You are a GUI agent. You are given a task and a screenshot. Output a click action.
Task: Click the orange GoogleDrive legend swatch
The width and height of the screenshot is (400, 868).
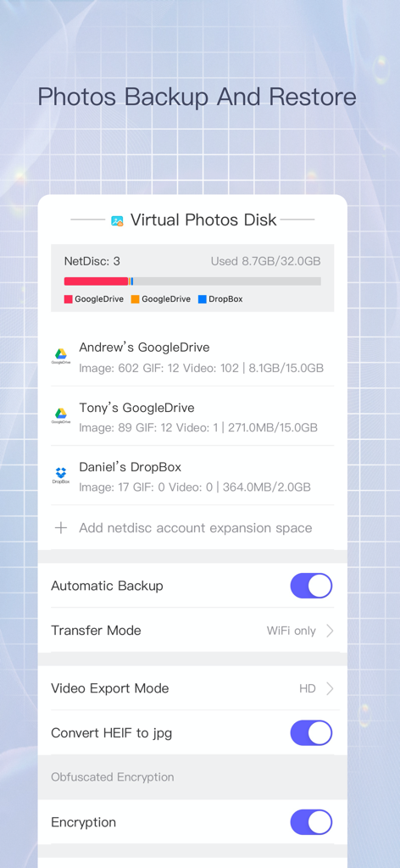coord(135,299)
